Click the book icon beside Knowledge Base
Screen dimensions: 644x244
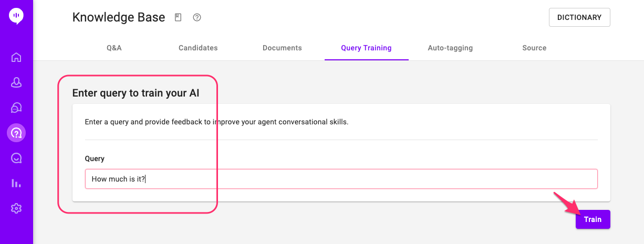coord(178,17)
